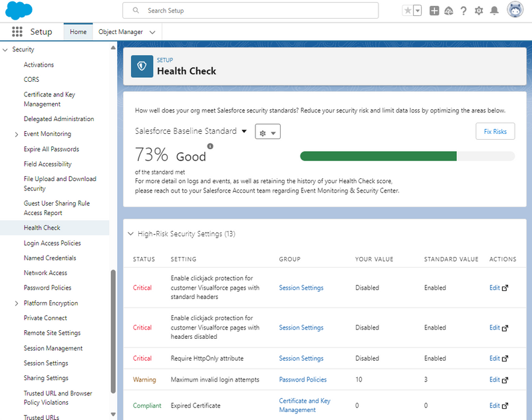Open Password Policies in the sidebar
Viewport: 532px width, 420px height.
coord(47,288)
